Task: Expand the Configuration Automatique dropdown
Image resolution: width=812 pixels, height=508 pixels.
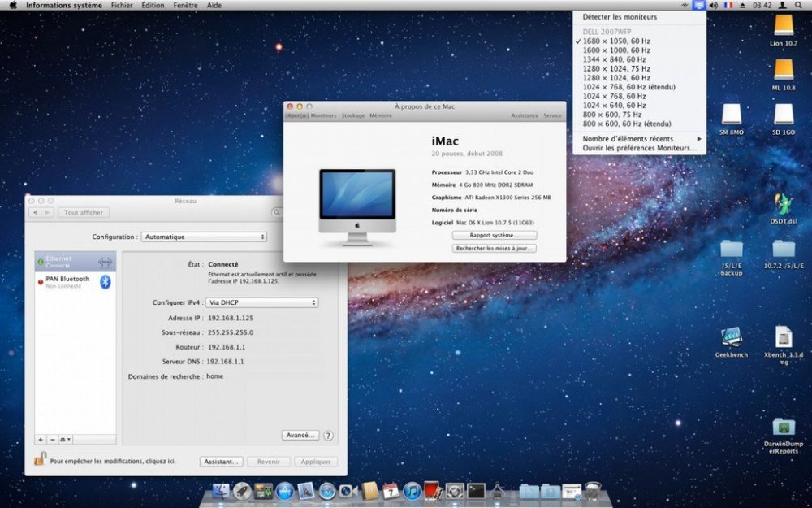Action: (204, 237)
